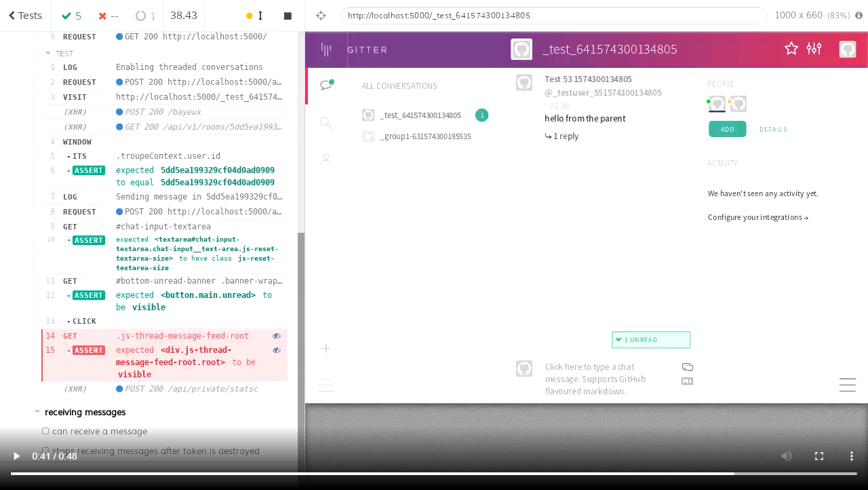
Task: Click the plus icon to add room
Action: click(x=326, y=348)
